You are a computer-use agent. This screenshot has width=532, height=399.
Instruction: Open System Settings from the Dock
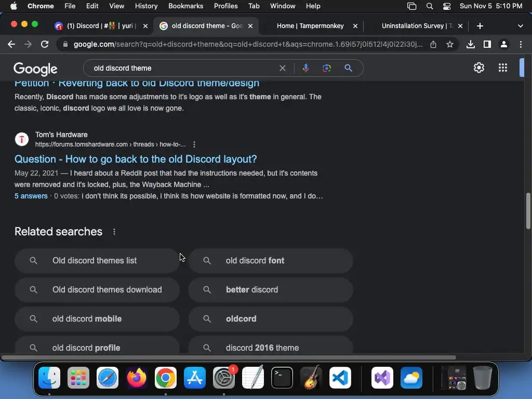point(224,378)
